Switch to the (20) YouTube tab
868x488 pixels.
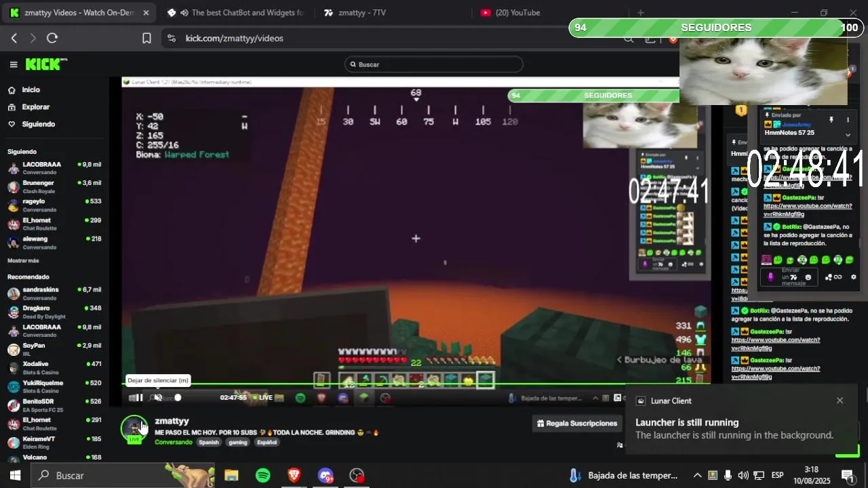(x=517, y=13)
